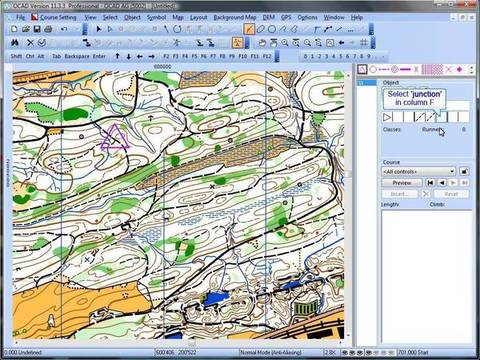Toggle the highlighted curve drawing mode button
Viewport: 480px width, 360px height.
pos(249,29)
